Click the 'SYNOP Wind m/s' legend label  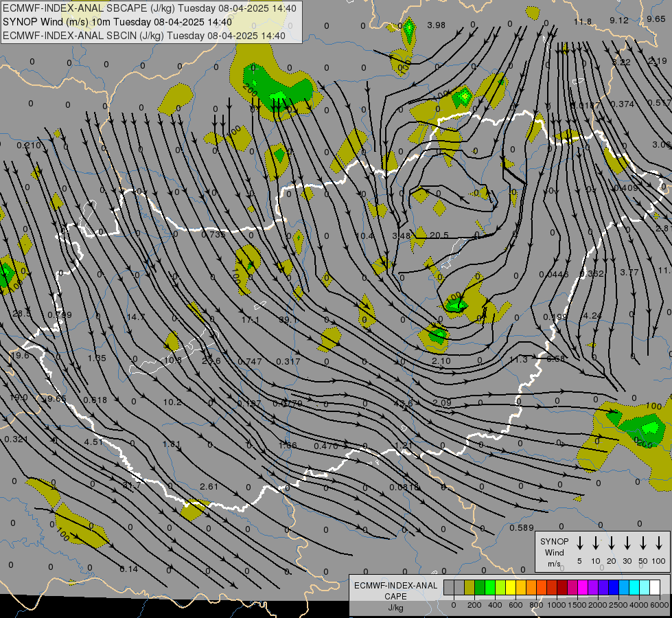(554, 552)
